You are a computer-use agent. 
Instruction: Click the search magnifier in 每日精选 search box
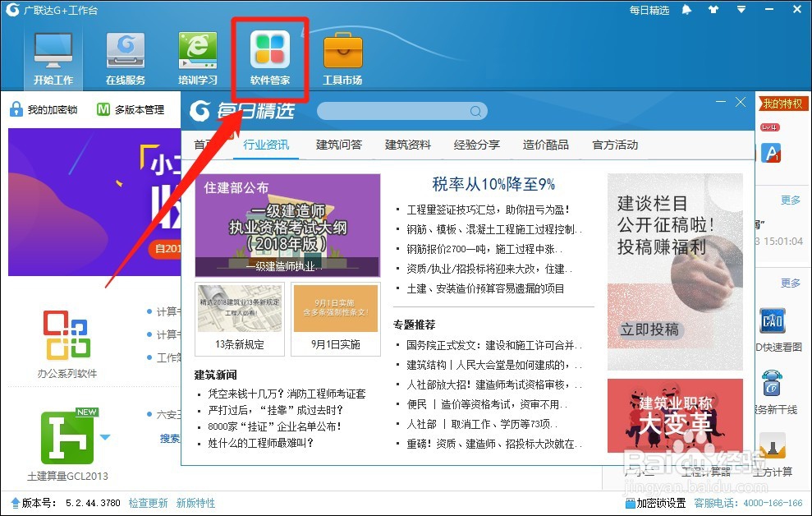point(475,111)
